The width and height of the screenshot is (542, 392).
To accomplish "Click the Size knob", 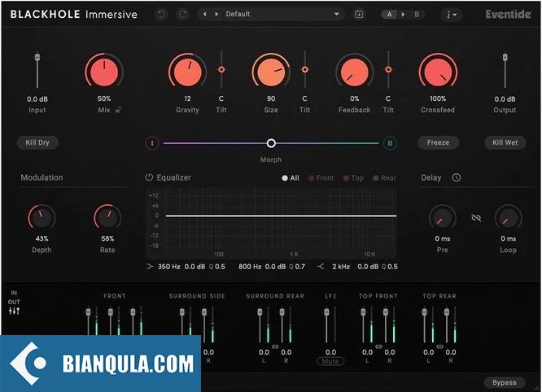I will tap(271, 72).
